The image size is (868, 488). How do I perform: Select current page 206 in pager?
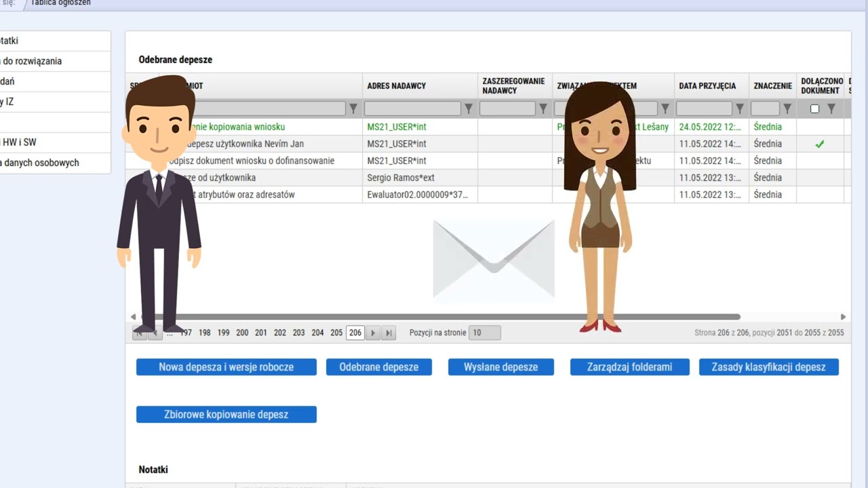[x=355, y=333]
